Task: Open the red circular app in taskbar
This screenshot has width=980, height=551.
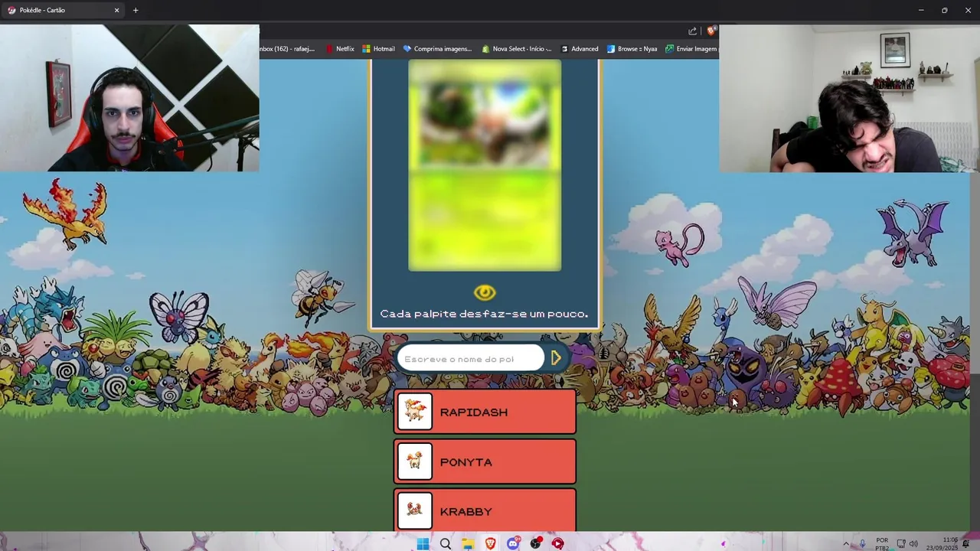Action: 558,543
